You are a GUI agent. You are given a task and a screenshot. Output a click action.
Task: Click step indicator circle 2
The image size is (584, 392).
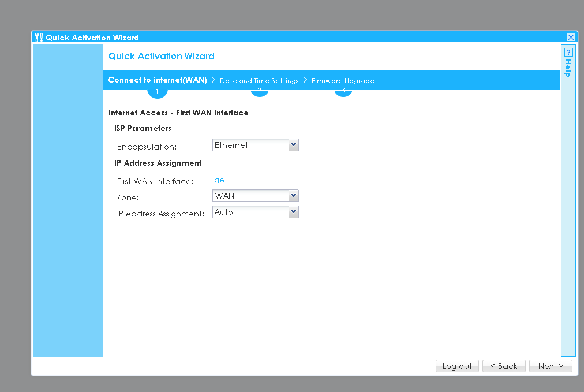(259, 91)
